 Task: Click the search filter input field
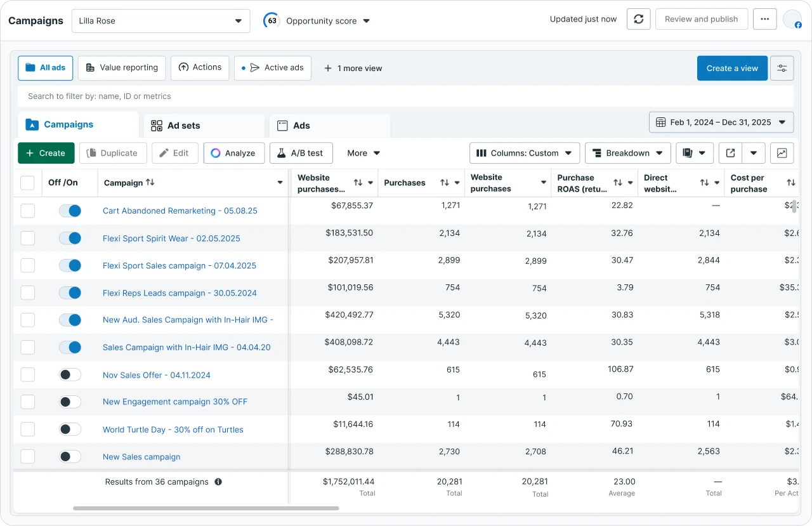coord(406,96)
